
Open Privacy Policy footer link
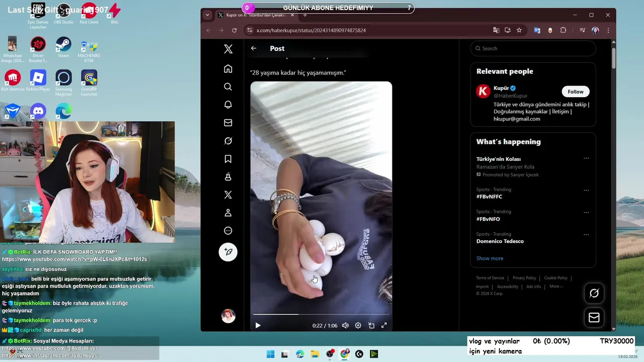pos(524,278)
